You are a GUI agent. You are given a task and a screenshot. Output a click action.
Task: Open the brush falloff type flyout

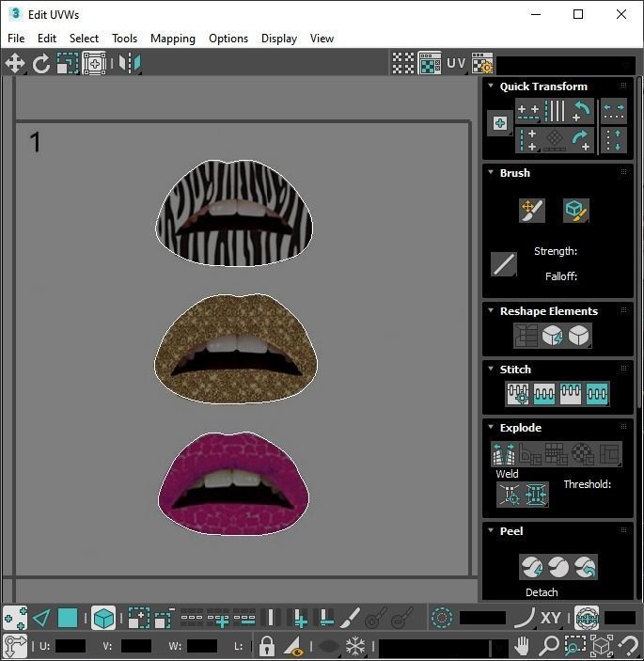click(x=504, y=264)
